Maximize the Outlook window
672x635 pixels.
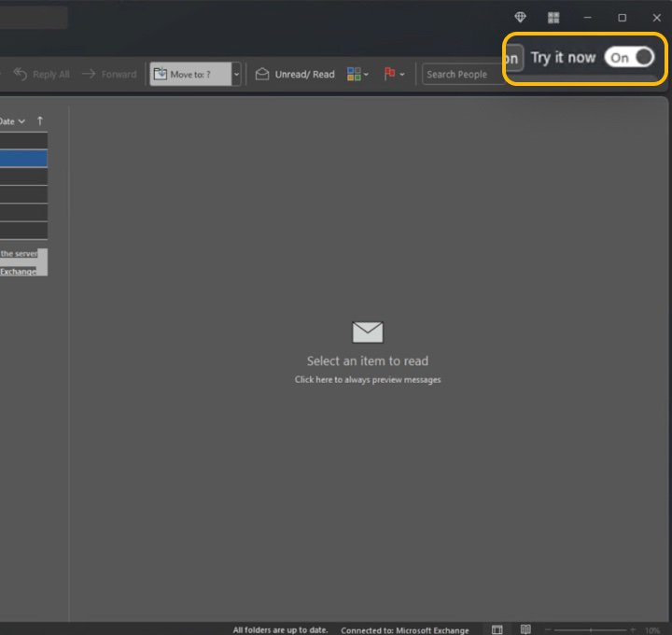click(x=623, y=18)
